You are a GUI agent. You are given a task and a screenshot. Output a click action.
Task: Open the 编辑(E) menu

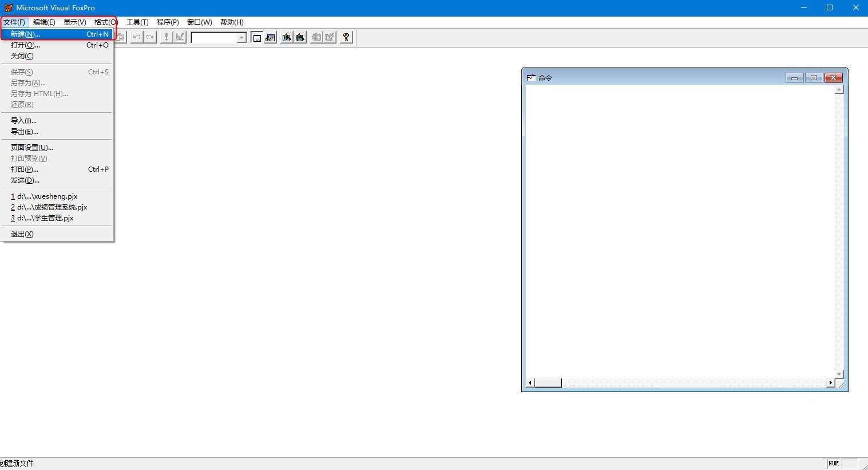coord(44,22)
